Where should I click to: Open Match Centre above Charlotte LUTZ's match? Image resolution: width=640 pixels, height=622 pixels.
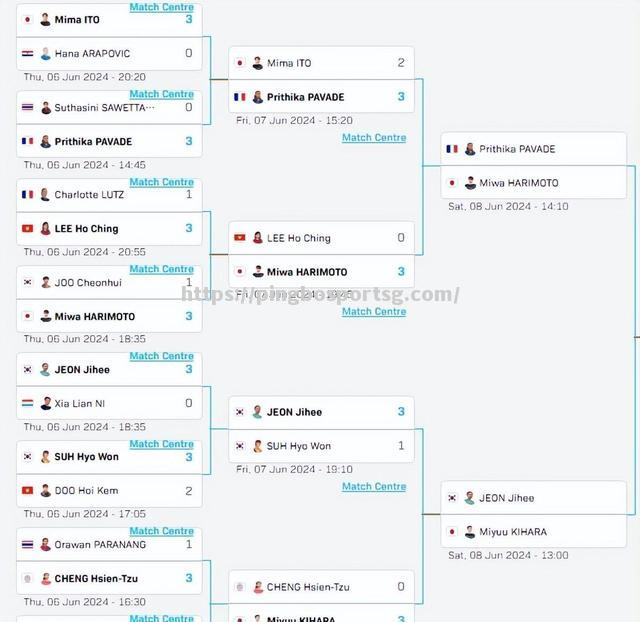(162, 182)
